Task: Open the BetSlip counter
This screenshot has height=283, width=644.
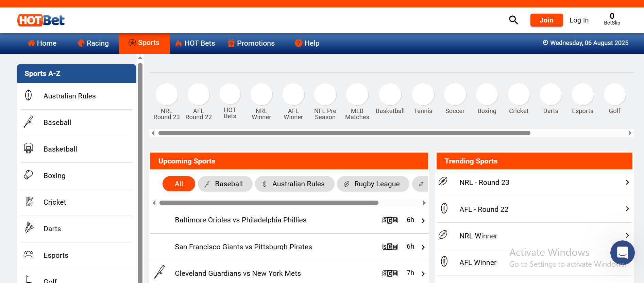Action: point(612,19)
